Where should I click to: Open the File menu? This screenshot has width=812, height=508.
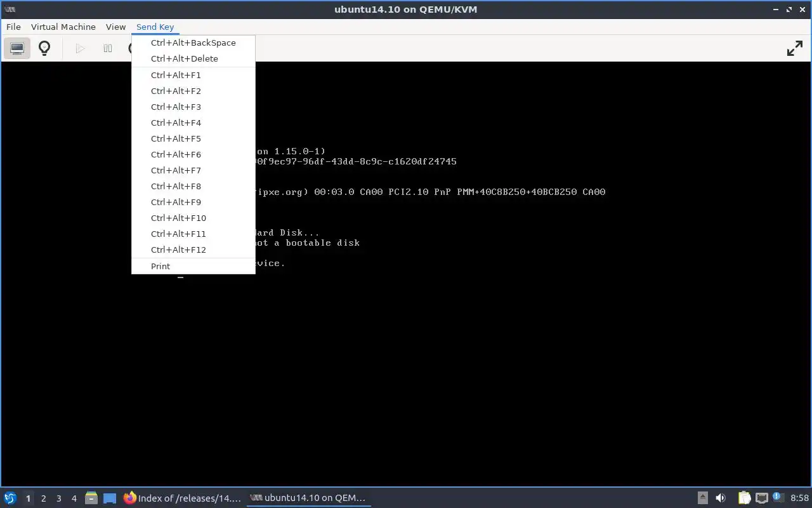[x=13, y=27]
